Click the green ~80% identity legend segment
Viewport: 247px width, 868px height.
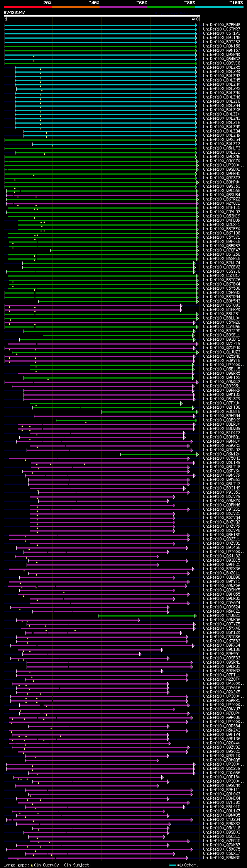click(x=171, y=7)
